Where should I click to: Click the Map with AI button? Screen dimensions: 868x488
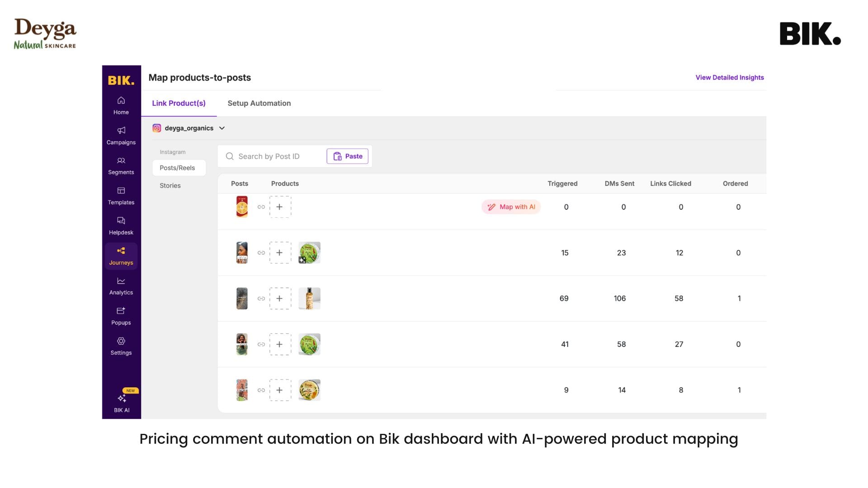[x=511, y=207]
